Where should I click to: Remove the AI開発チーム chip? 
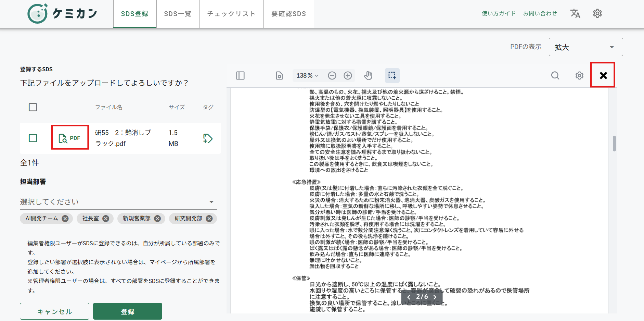click(65, 219)
